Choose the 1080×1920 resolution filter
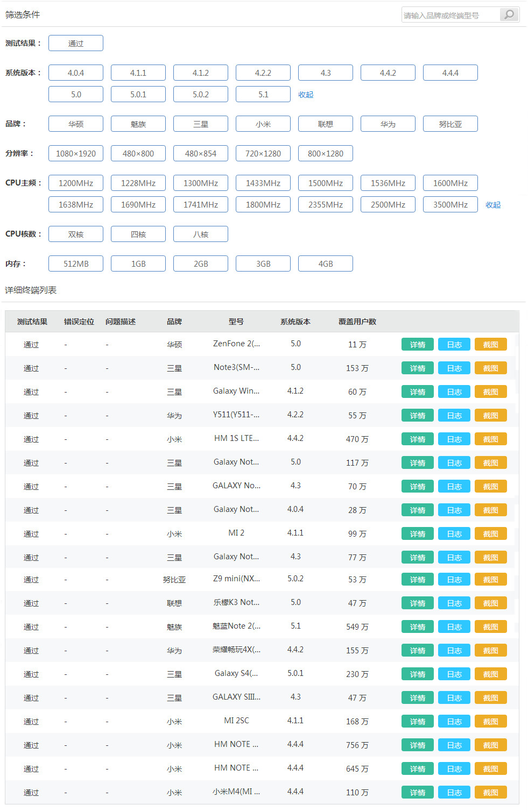Viewport: 528px width, 812px height. 76,153
